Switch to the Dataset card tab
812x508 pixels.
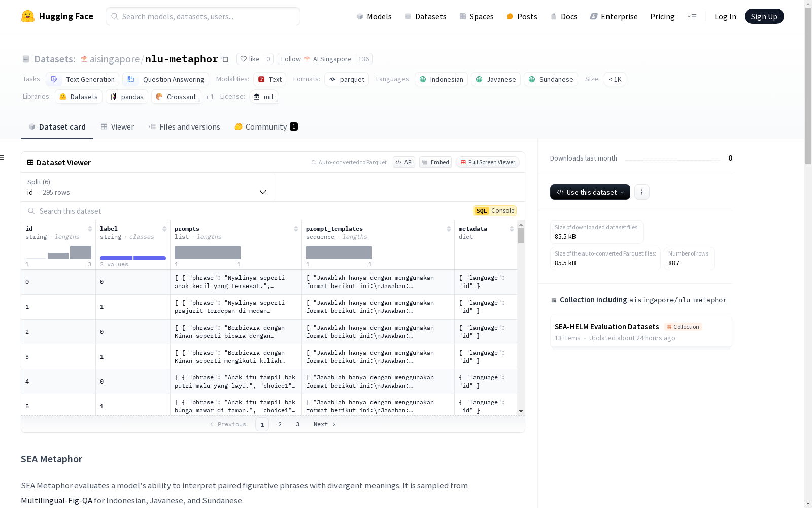57,127
